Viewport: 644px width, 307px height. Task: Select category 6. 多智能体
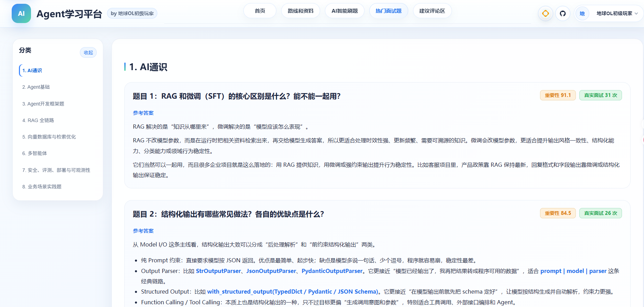pos(58,153)
